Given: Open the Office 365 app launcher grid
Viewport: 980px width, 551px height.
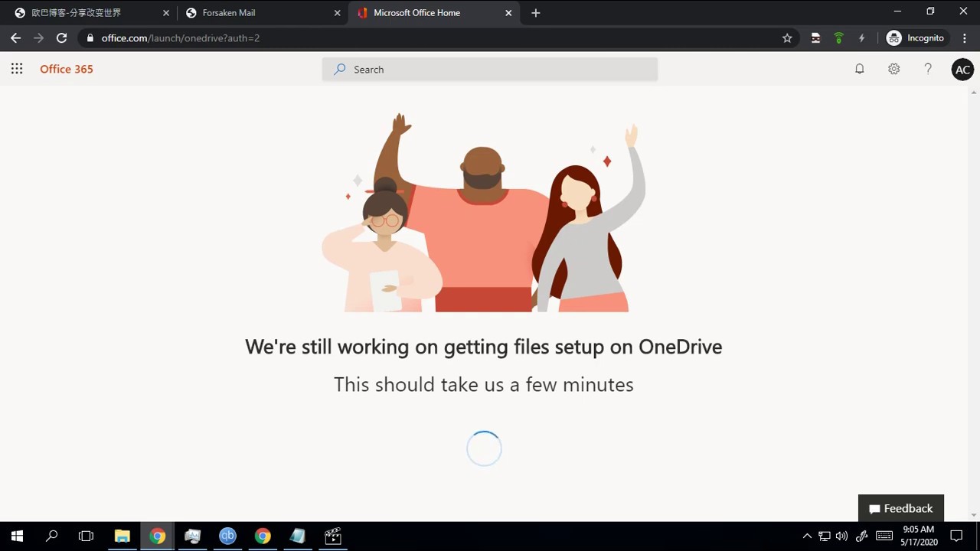Looking at the screenshot, I should tap(17, 69).
